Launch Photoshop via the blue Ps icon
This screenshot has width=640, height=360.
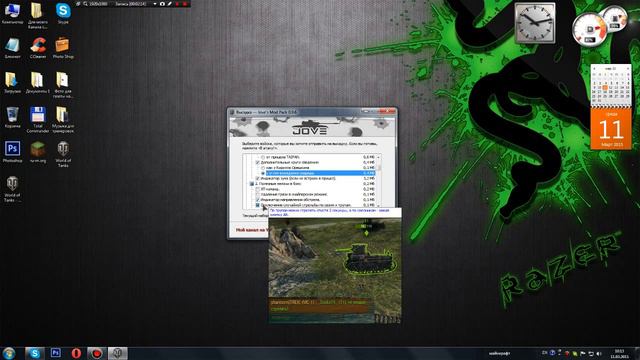12,151
